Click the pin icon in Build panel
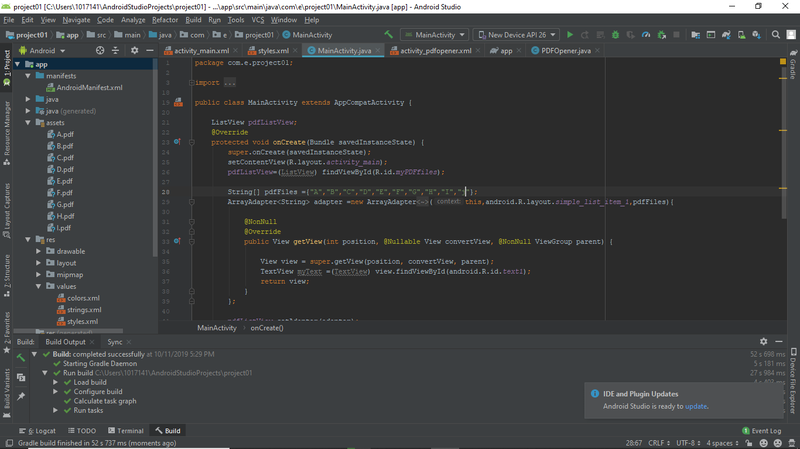 [x=21, y=397]
